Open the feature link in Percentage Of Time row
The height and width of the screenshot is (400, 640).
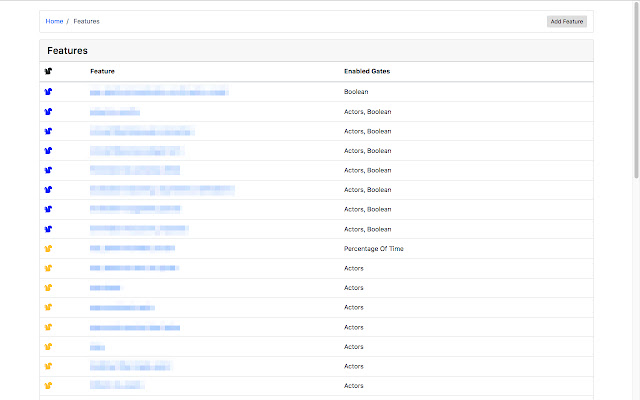133,248
